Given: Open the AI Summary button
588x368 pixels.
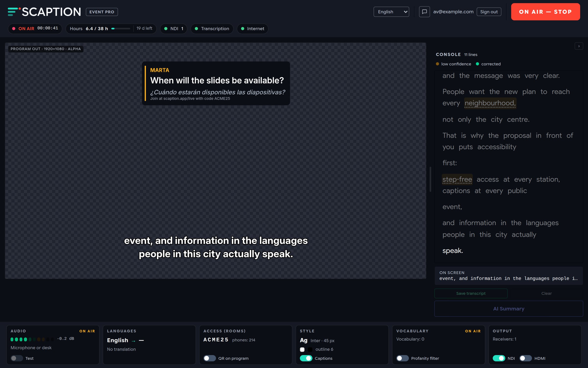Looking at the screenshot, I should (x=509, y=309).
